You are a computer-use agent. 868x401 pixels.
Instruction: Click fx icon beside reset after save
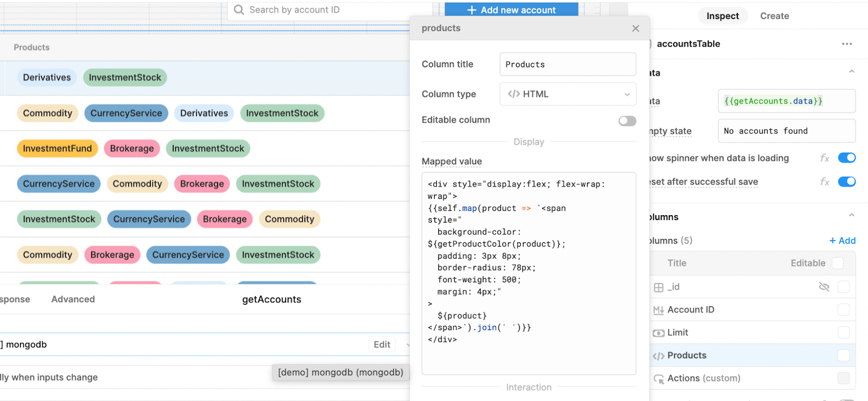pos(825,182)
